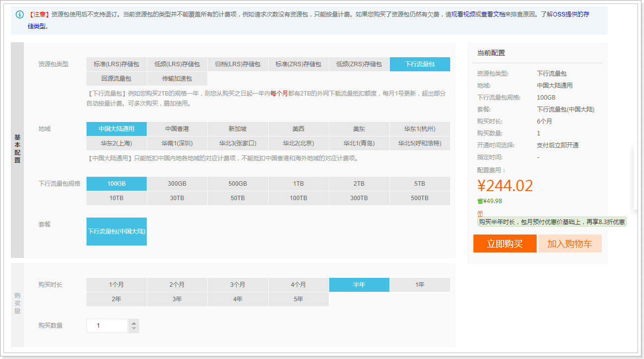Select 中国香港 as the region
Viewport: 644px width, 359px height.
pyautogui.click(x=177, y=129)
